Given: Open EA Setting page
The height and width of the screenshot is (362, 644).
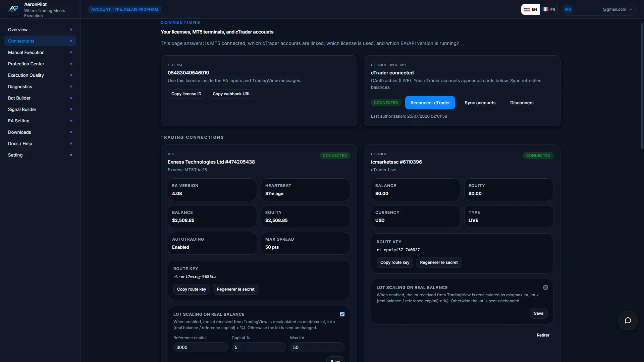Looking at the screenshot, I should 40,121.
